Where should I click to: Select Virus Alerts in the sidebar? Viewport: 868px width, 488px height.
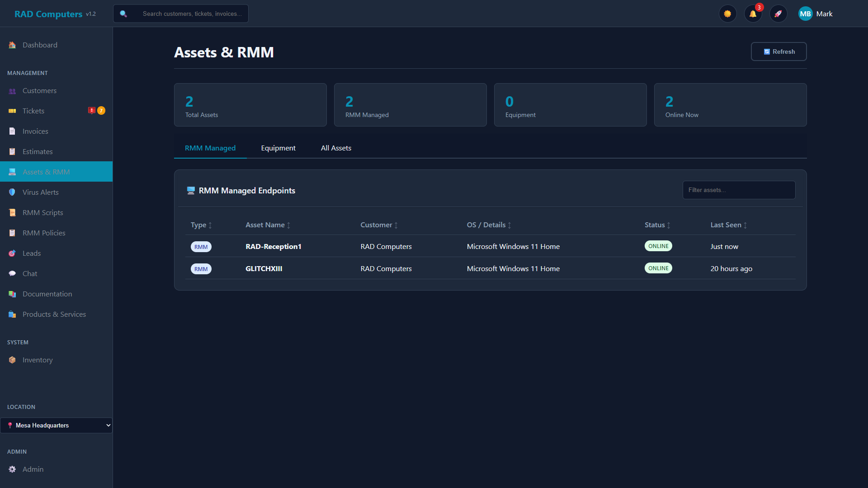click(41, 192)
